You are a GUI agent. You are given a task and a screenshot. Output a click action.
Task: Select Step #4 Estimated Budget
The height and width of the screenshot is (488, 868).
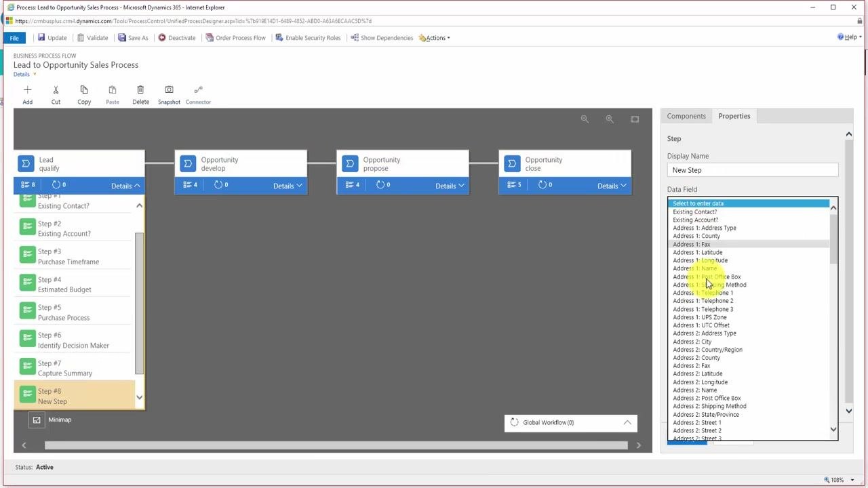[73, 285]
